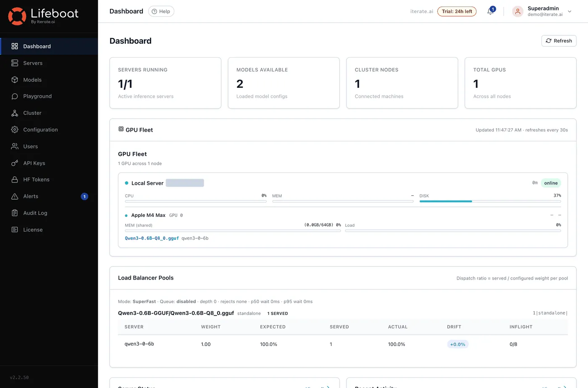Click the Local Server node name

(147, 183)
